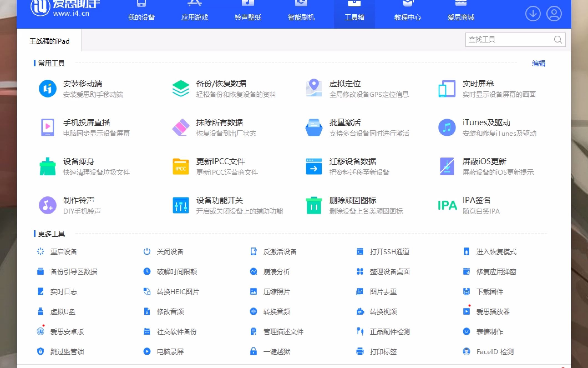Open the 手机投屏直播 icon

pos(47,127)
